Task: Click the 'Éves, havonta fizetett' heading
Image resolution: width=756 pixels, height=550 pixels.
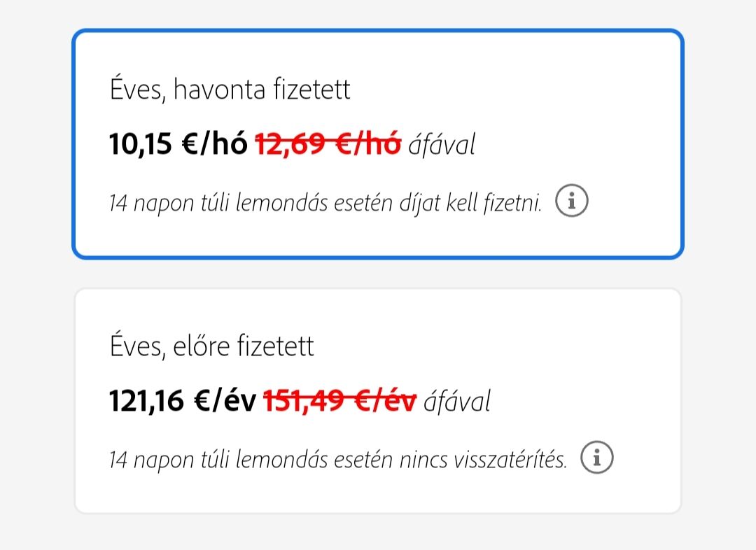Action: (x=230, y=90)
